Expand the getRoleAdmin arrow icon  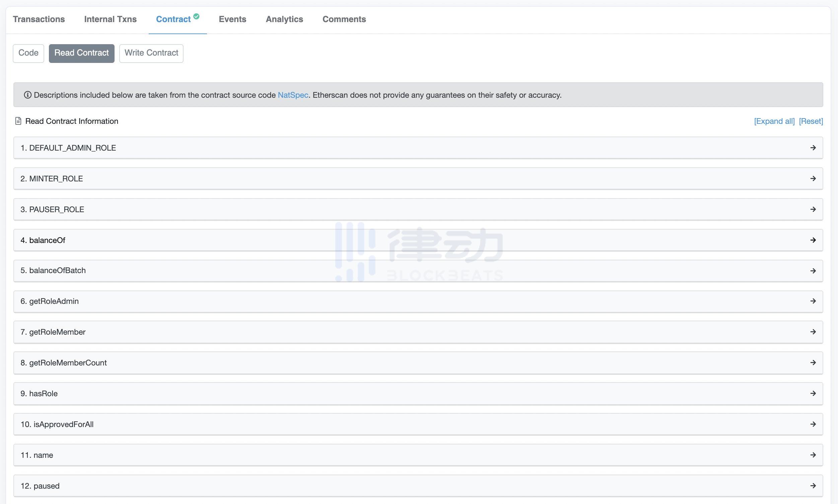point(813,301)
